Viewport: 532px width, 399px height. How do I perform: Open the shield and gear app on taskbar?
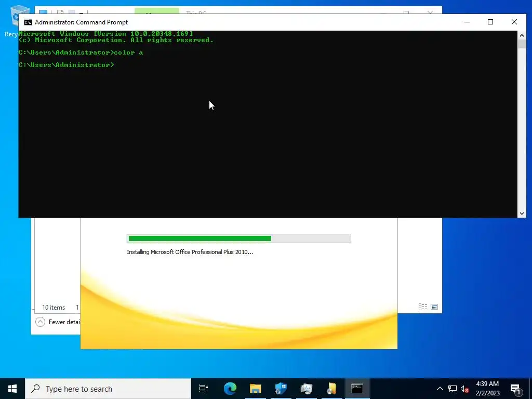(x=281, y=389)
